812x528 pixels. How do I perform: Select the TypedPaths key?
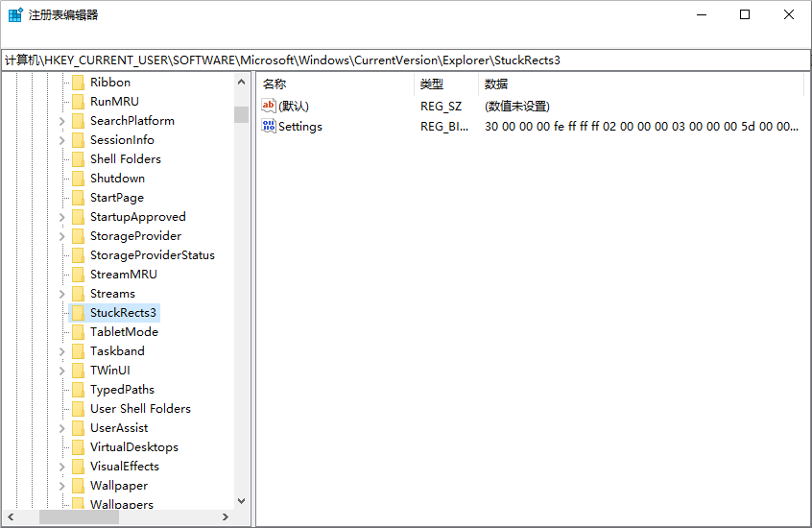(122, 390)
